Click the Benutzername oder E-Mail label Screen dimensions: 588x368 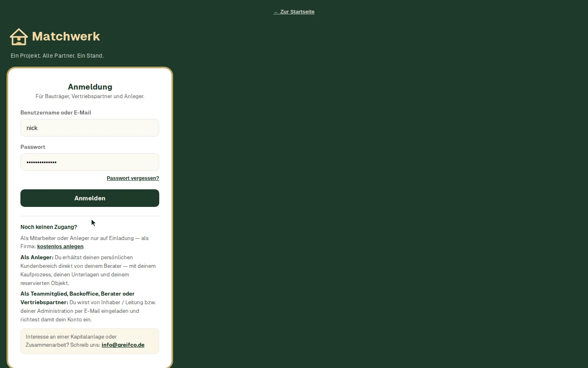pos(56,112)
